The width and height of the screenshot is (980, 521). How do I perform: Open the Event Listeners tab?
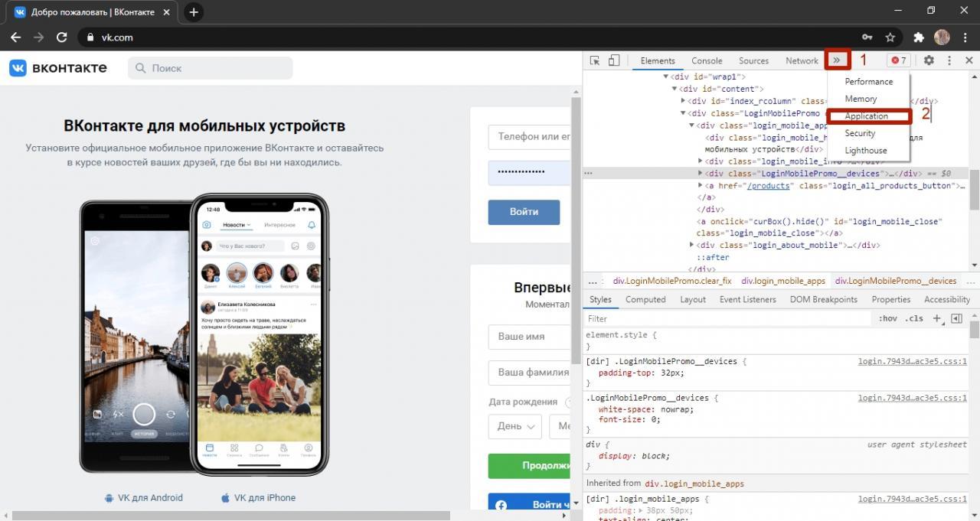747,299
